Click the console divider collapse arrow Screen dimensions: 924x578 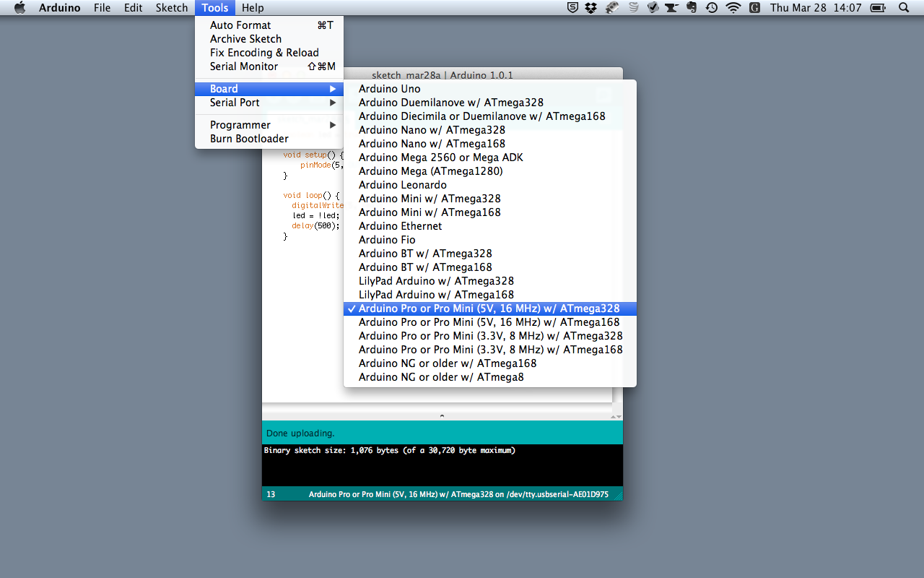click(442, 415)
